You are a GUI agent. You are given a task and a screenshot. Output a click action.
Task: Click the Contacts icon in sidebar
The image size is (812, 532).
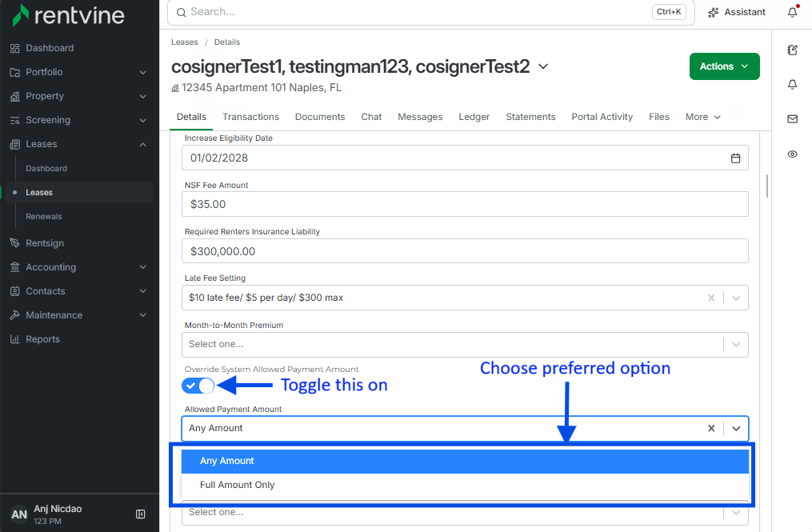coord(15,291)
